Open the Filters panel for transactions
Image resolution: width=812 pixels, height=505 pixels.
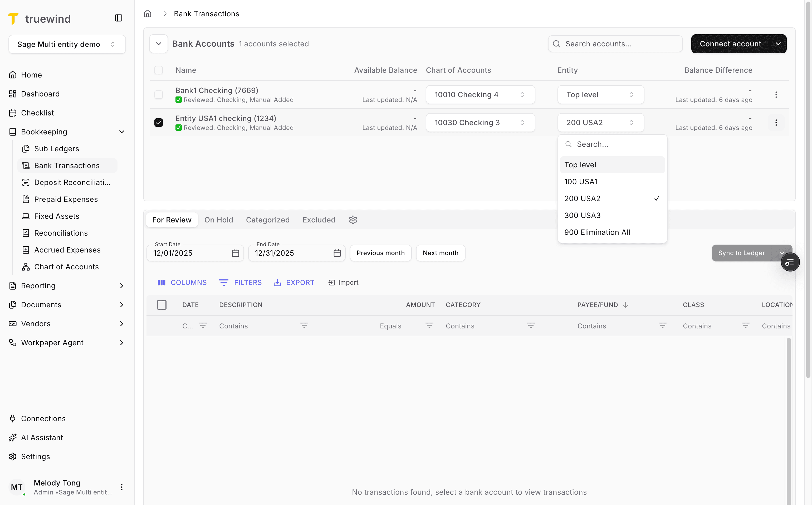tap(240, 282)
